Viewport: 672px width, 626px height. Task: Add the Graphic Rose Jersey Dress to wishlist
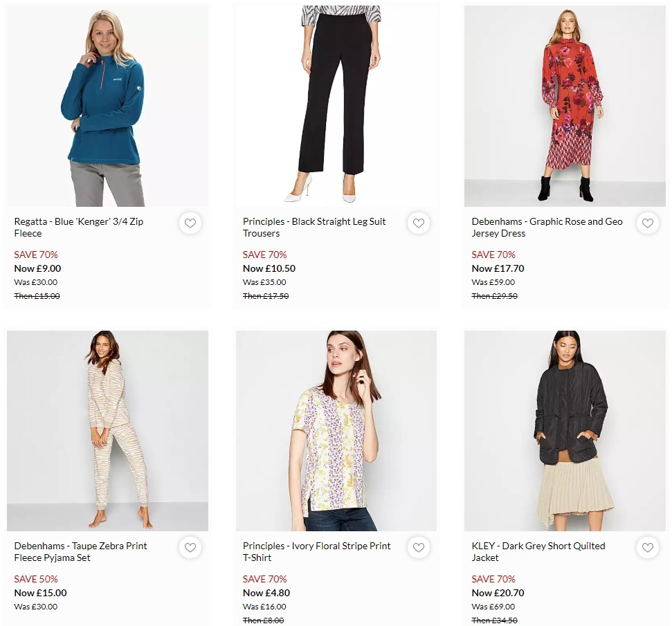tap(647, 223)
